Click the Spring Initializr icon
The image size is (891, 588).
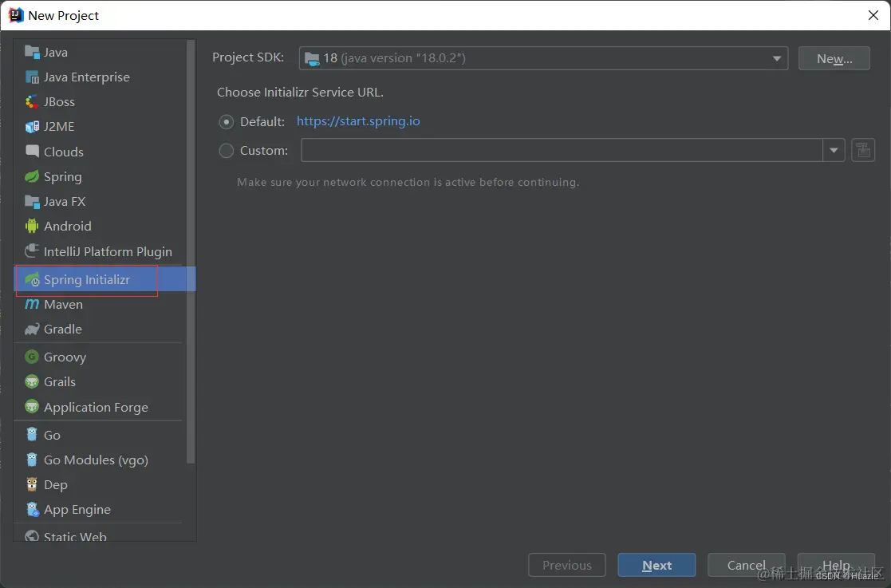click(32, 279)
